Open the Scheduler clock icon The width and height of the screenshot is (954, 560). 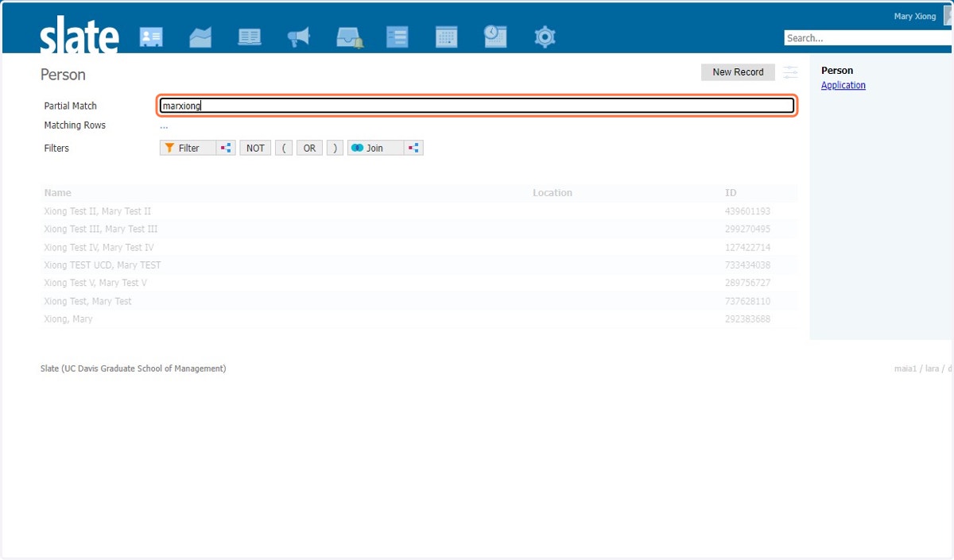click(x=495, y=37)
